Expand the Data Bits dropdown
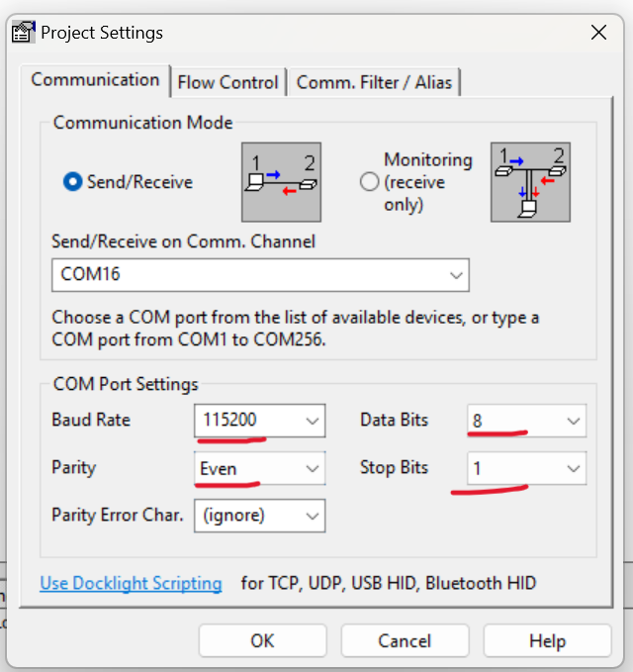Image resolution: width=633 pixels, height=672 pixels. 574,421
